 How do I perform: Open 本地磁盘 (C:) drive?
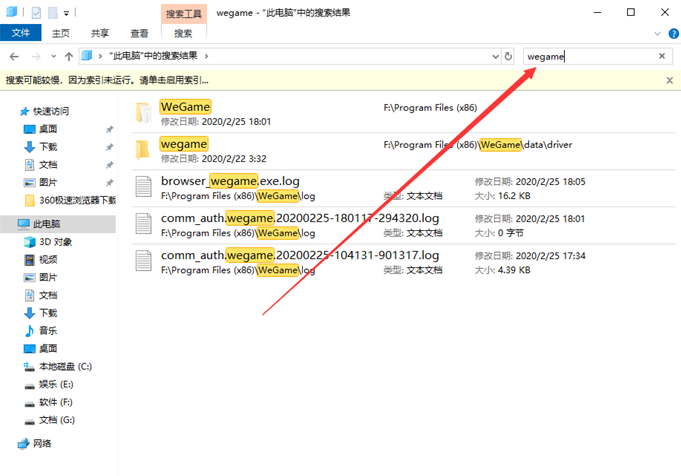(x=65, y=367)
